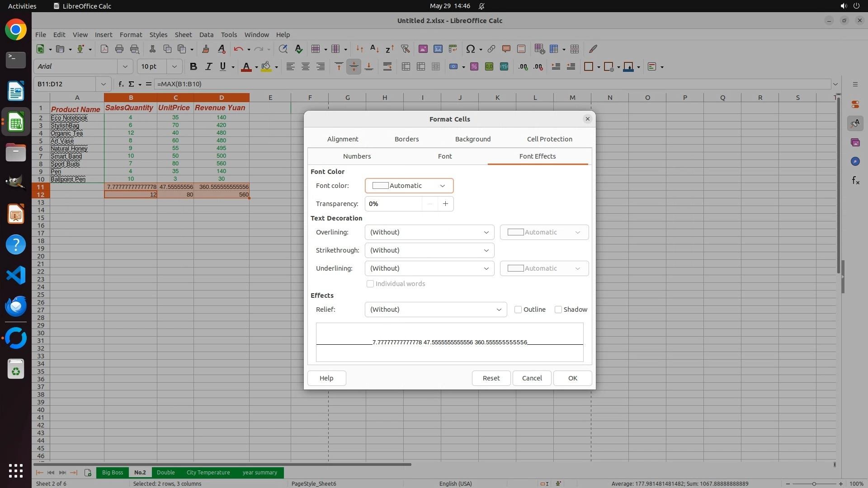Toggle the Individual words checkbox
This screenshot has width=868, height=488.
coord(370,284)
